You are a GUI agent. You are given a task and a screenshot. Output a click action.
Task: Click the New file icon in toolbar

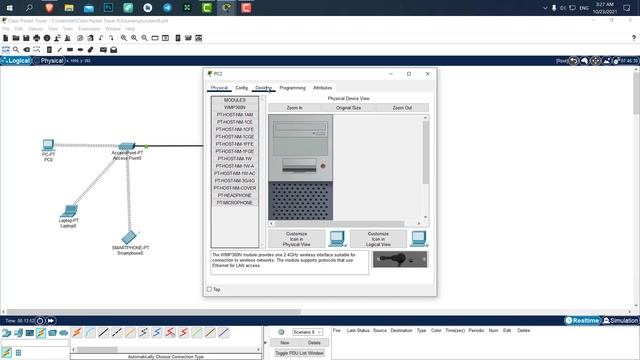point(6,38)
